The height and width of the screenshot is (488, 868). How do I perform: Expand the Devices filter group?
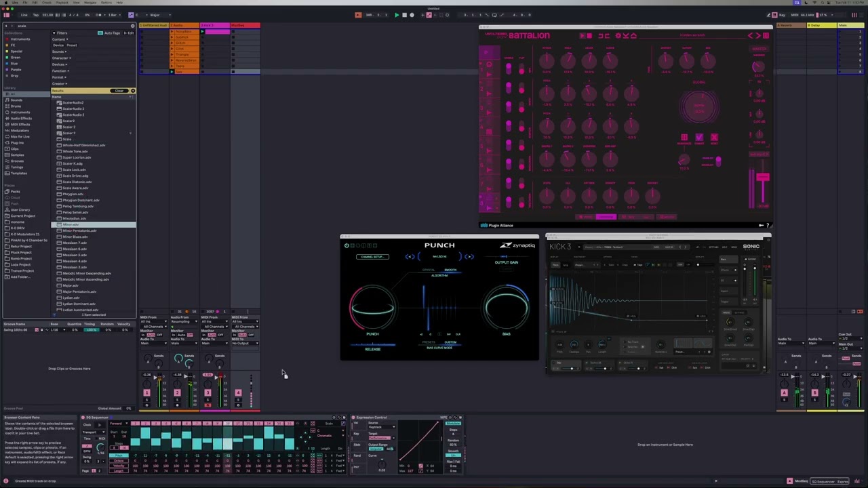click(x=60, y=64)
